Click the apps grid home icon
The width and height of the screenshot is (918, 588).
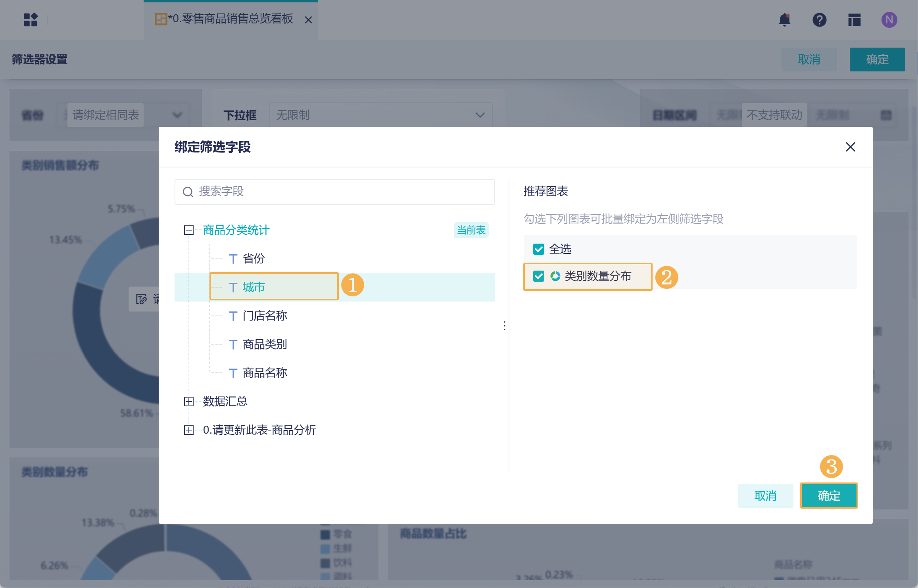(31, 19)
